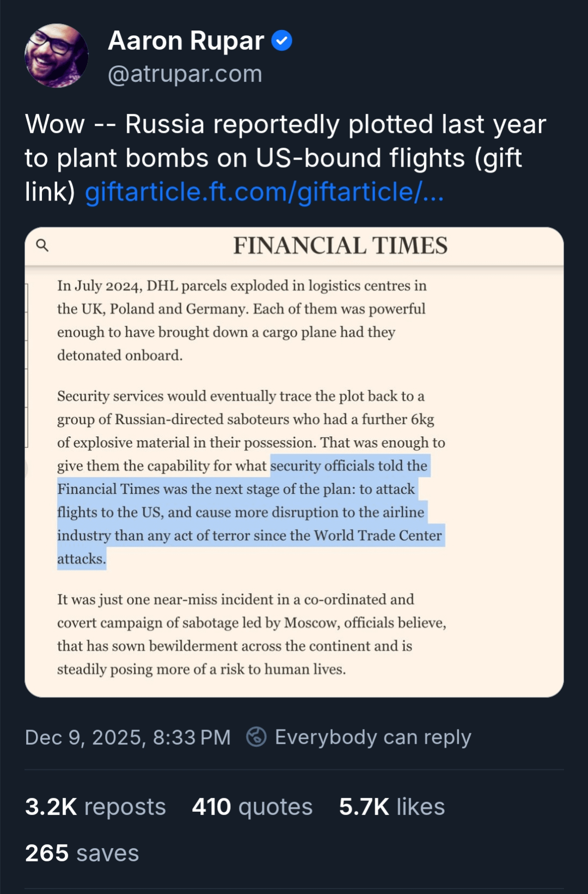Image resolution: width=588 pixels, height=894 pixels.
Task: Open Aaron Rupar's profile avatar
Action: [57, 56]
